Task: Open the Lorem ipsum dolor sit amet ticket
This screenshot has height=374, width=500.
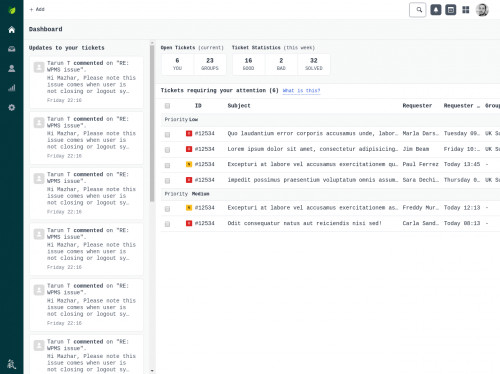Action: [312, 149]
